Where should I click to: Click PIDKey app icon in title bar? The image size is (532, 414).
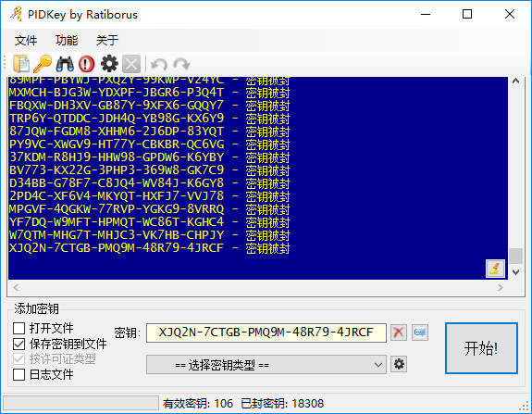click(x=16, y=14)
